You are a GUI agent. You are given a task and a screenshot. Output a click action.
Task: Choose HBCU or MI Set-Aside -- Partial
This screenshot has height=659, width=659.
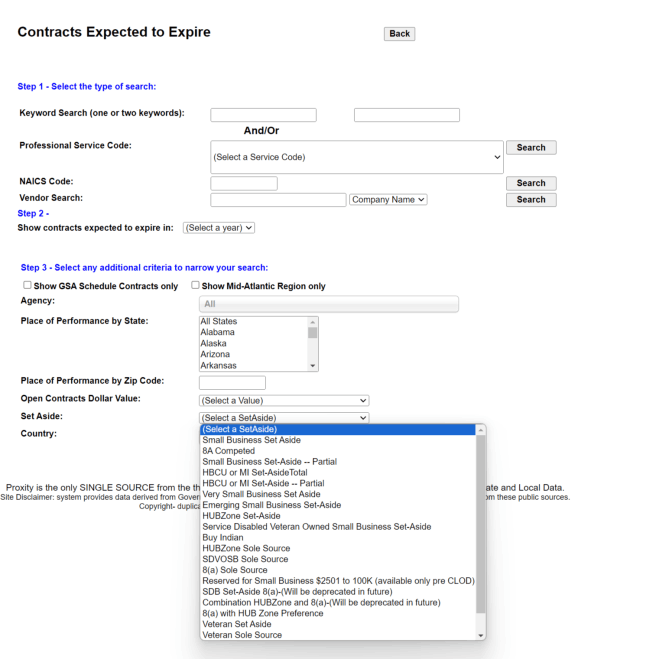point(338,483)
